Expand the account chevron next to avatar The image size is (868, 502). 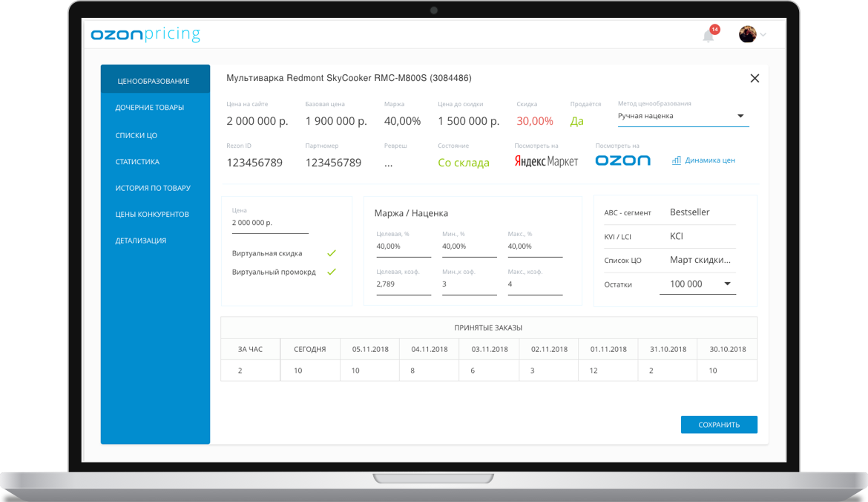click(x=763, y=34)
